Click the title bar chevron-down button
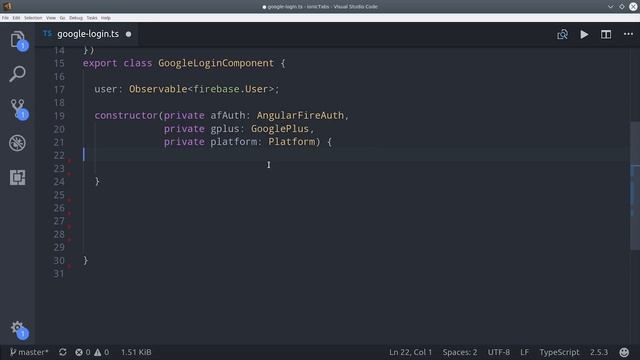 click(610, 7)
